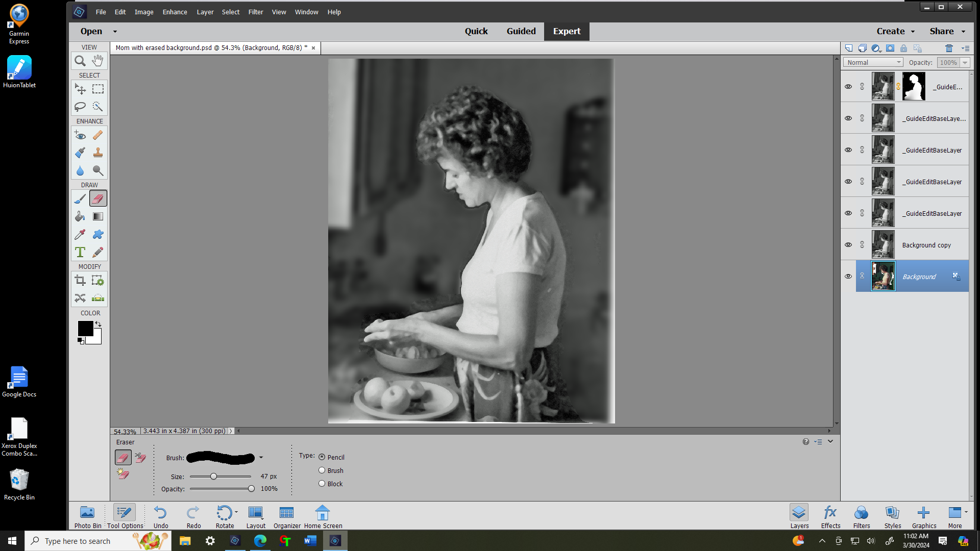Create a new layer in the Layers panel
The width and height of the screenshot is (980, 551).
click(849, 47)
